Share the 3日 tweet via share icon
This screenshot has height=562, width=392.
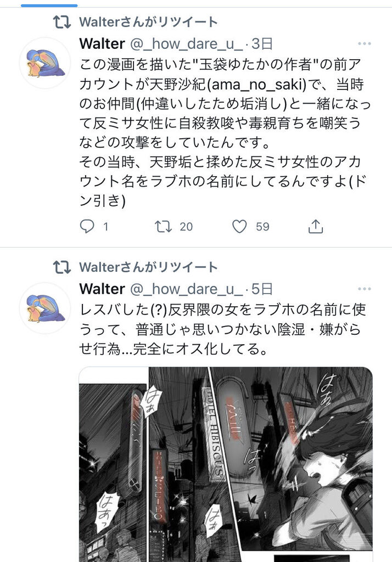pos(316,226)
